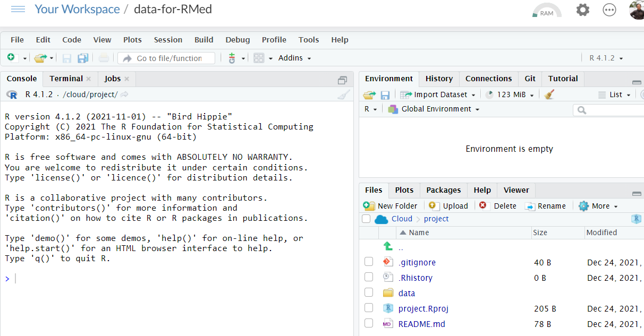Viewport: 644px width, 336px height.
Task: Tick the checkbox next to data folder
Action: tap(369, 293)
